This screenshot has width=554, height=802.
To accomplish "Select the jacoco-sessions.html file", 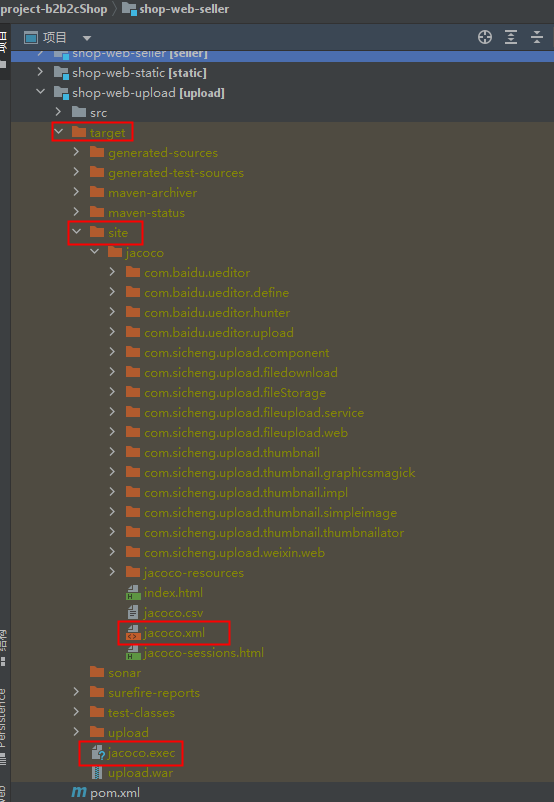I will (x=195, y=653).
